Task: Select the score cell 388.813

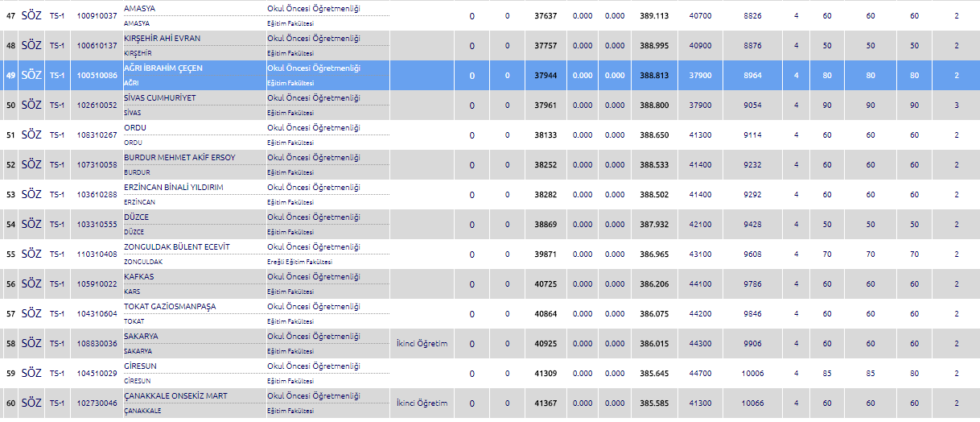Action: coord(653,76)
